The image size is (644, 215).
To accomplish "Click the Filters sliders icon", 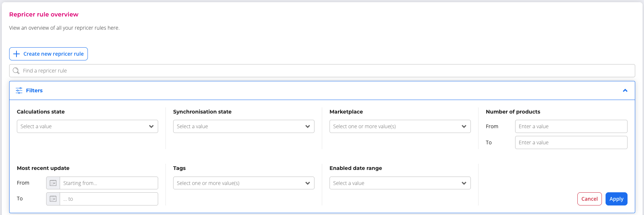I will (x=19, y=90).
